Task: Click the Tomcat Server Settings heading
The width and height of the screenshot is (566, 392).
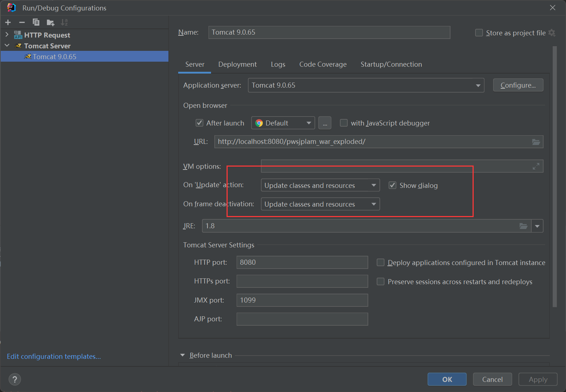Action: [x=219, y=245]
